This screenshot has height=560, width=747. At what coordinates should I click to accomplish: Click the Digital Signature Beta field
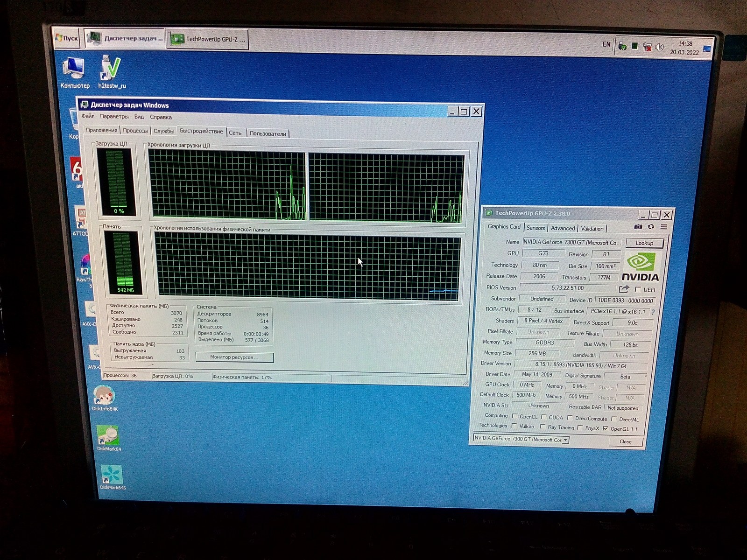point(625,377)
